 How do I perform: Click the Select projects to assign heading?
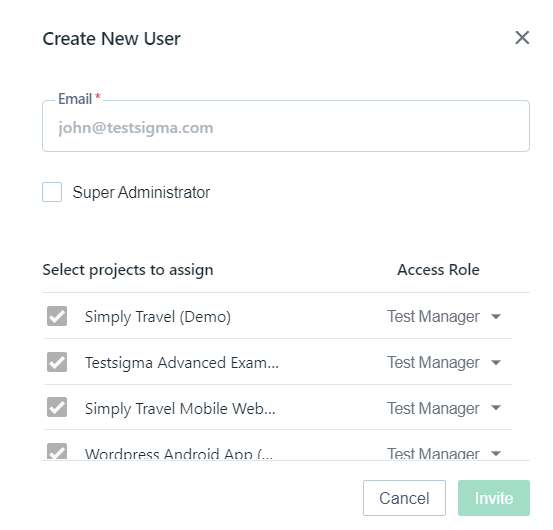click(x=128, y=270)
